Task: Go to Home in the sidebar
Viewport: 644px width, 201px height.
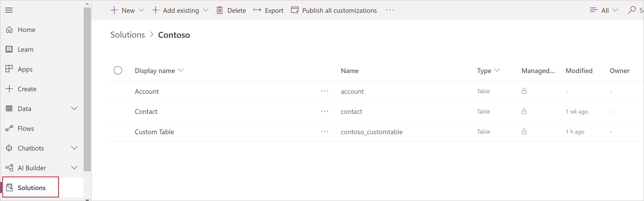Action: click(26, 30)
